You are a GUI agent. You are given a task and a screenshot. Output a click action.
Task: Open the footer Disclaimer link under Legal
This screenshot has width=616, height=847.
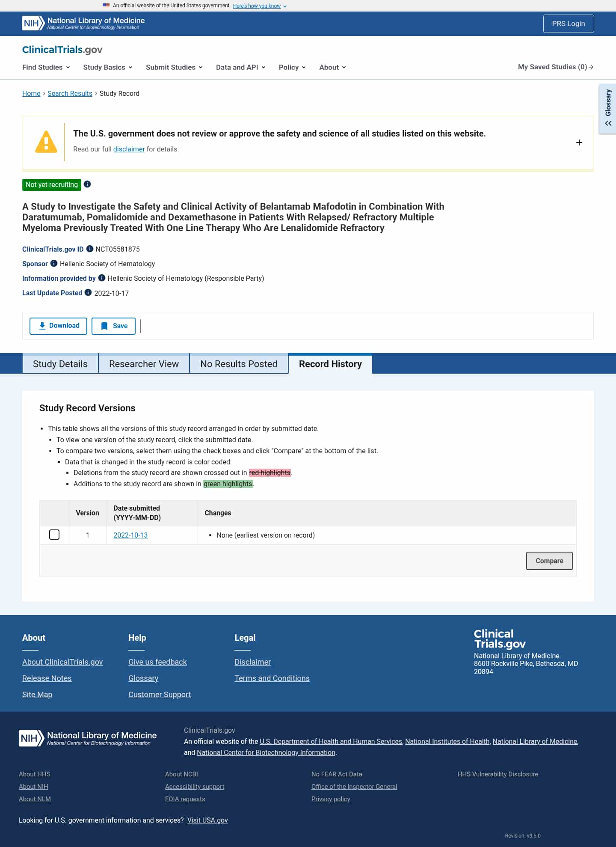coord(252,662)
